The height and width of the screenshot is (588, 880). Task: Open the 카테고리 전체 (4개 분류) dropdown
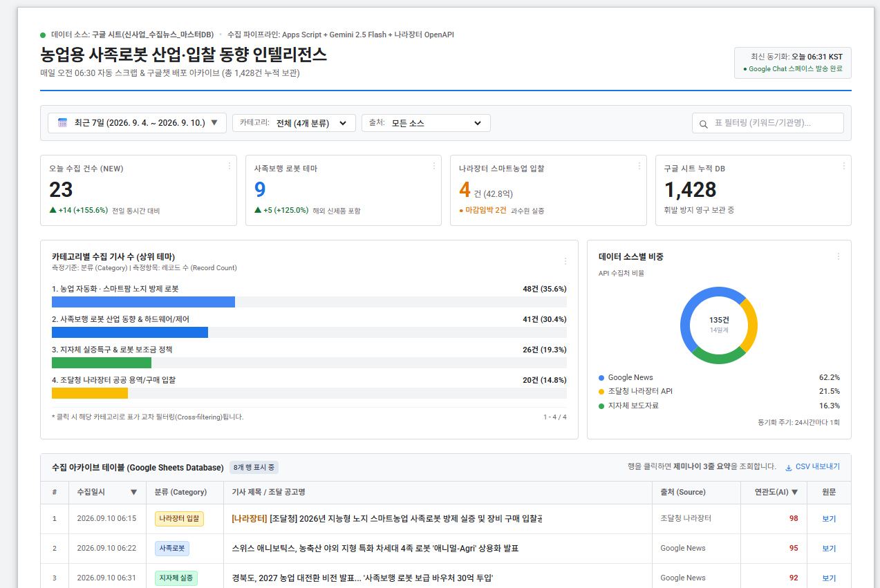pyautogui.click(x=294, y=123)
